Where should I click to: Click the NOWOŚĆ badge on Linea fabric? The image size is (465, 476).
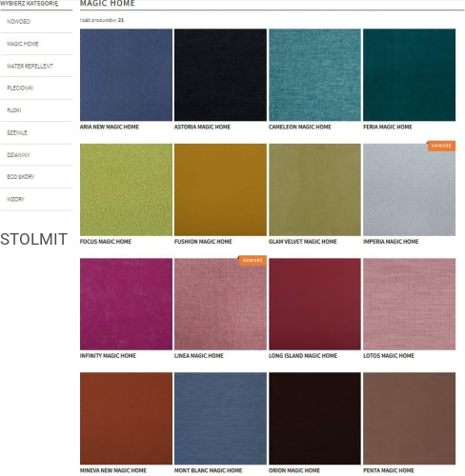coord(253,260)
